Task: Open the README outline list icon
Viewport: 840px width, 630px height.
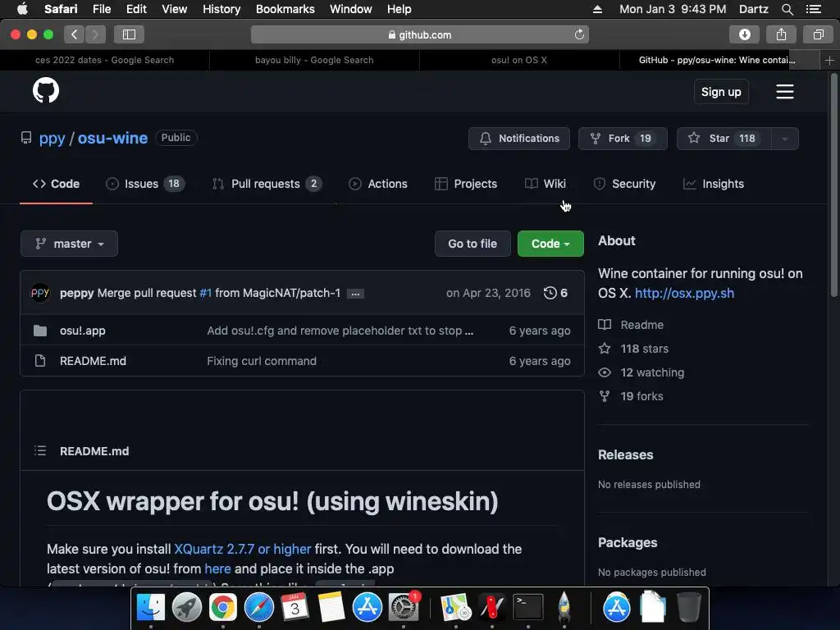Action: [40, 450]
